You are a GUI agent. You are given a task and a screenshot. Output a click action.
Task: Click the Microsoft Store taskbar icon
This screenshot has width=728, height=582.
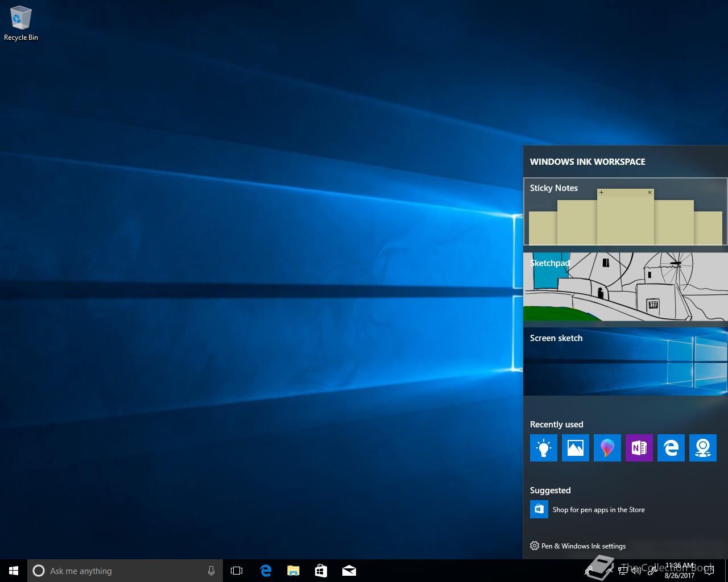point(321,571)
